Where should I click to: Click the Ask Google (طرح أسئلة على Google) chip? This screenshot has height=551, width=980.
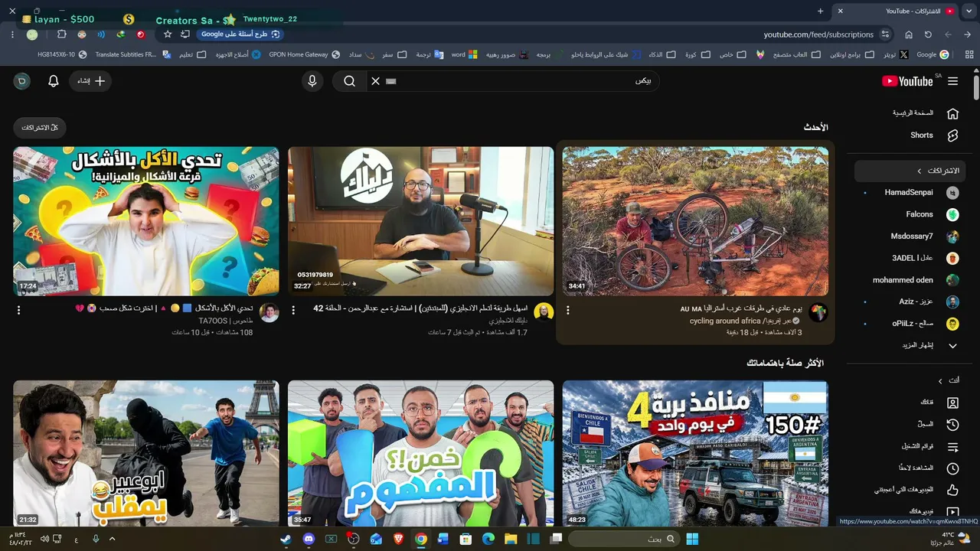coord(241,34)
